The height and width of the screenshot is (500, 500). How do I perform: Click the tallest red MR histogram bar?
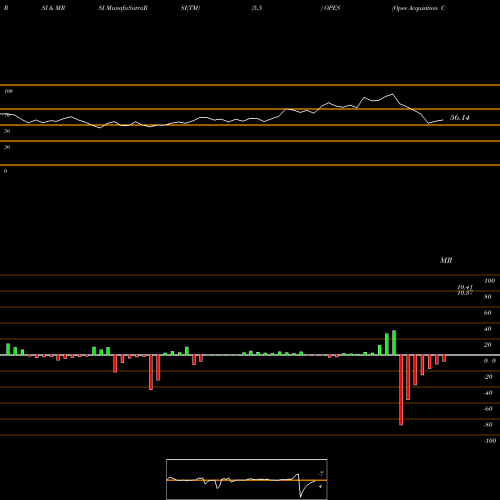point(401,390)
